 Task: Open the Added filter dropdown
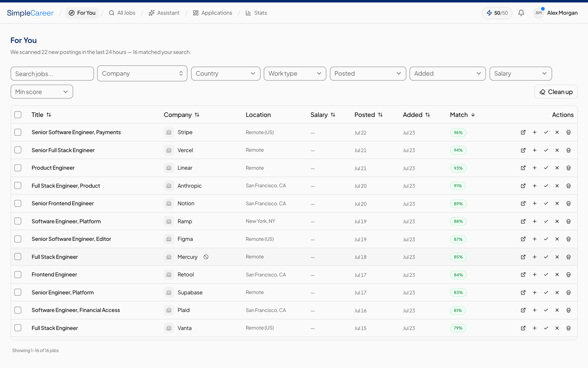448,74
